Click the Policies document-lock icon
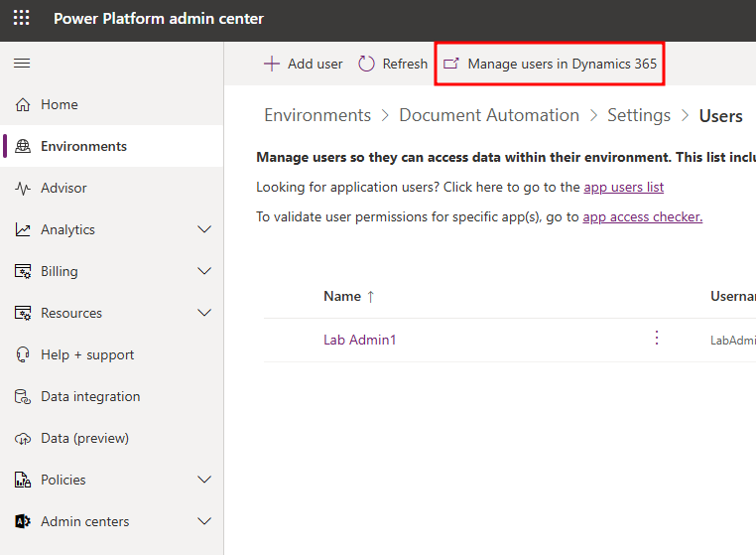This screenshot has height=555, width=756. pyautogui.click(x=23, y=480)
